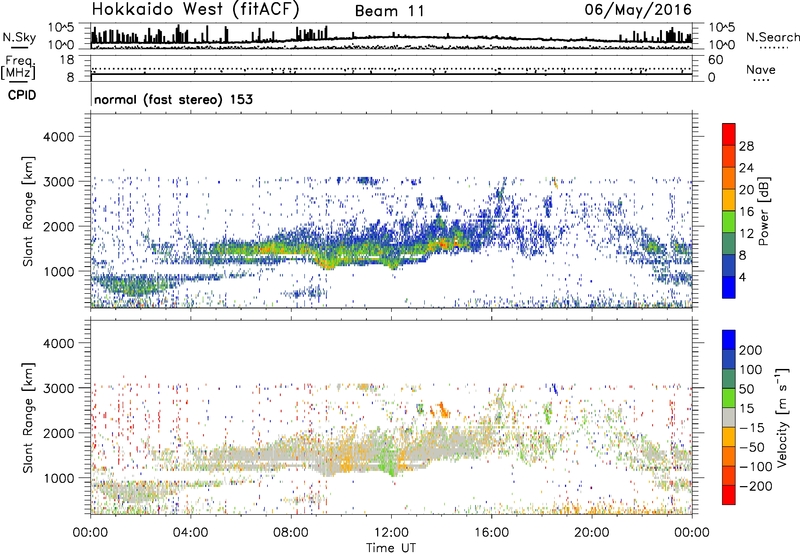
Task: Click the '200' tick on the Velocity colorbar
Action: 751,350
